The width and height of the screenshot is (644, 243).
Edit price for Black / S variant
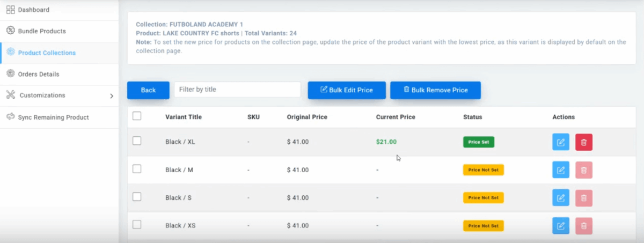click(561, 198)
